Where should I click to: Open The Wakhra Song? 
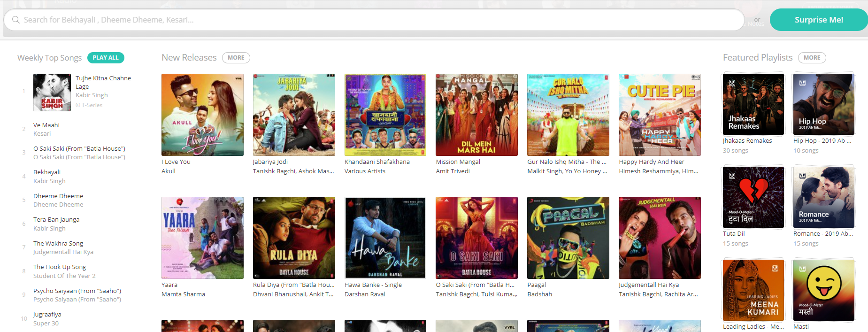tap(58, 243)
